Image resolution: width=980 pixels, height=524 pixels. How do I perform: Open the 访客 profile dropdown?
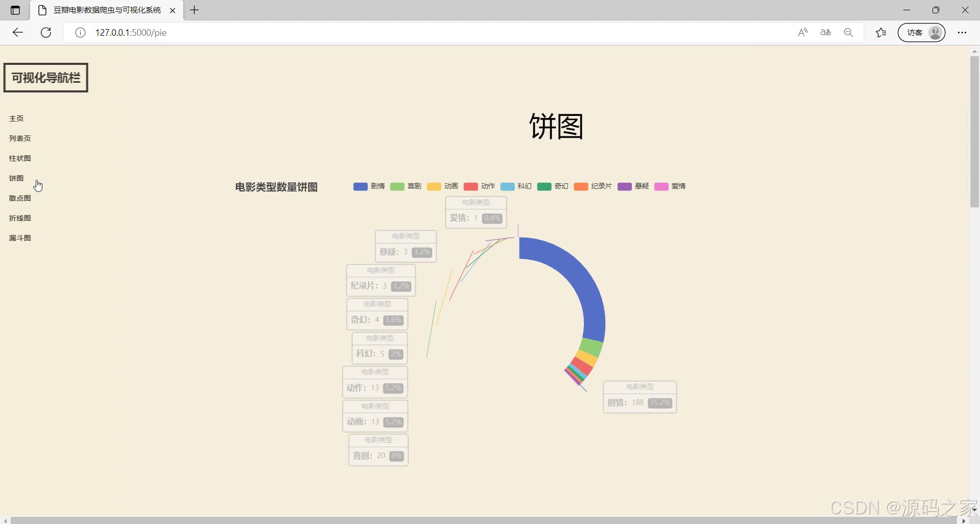pyautogui.click(x=922, y=32)
